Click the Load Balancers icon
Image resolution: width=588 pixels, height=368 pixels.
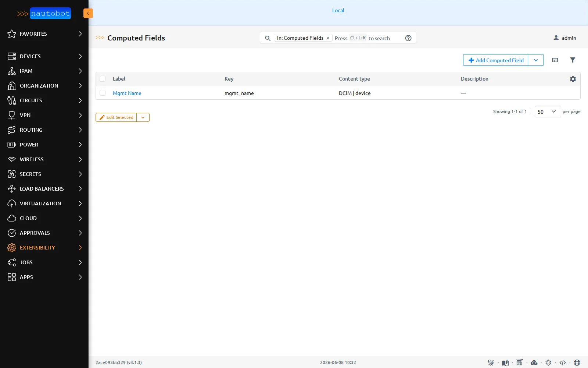pyautogui.click(x=12, y=189)
